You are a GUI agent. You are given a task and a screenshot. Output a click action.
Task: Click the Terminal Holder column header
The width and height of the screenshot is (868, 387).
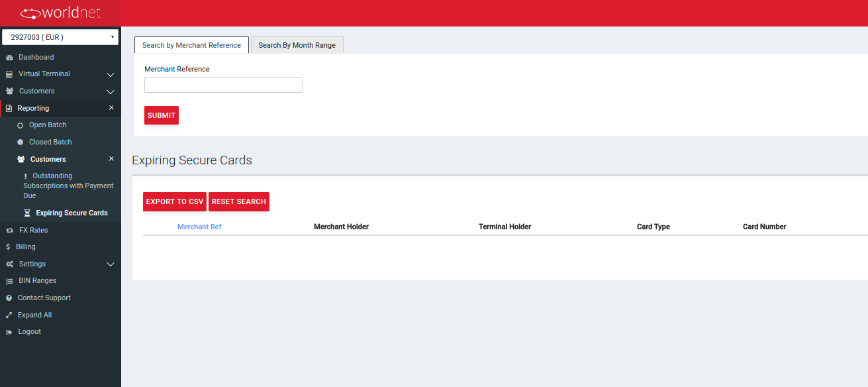(505, 227)
